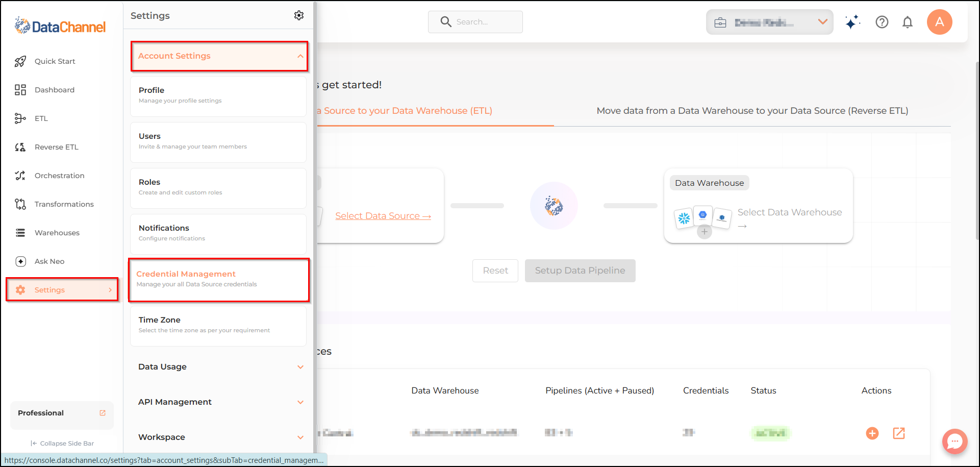Open the AI sparkle assistant icon
The height and width of the screenshot is (467, 980).
(x=852, y=22)
